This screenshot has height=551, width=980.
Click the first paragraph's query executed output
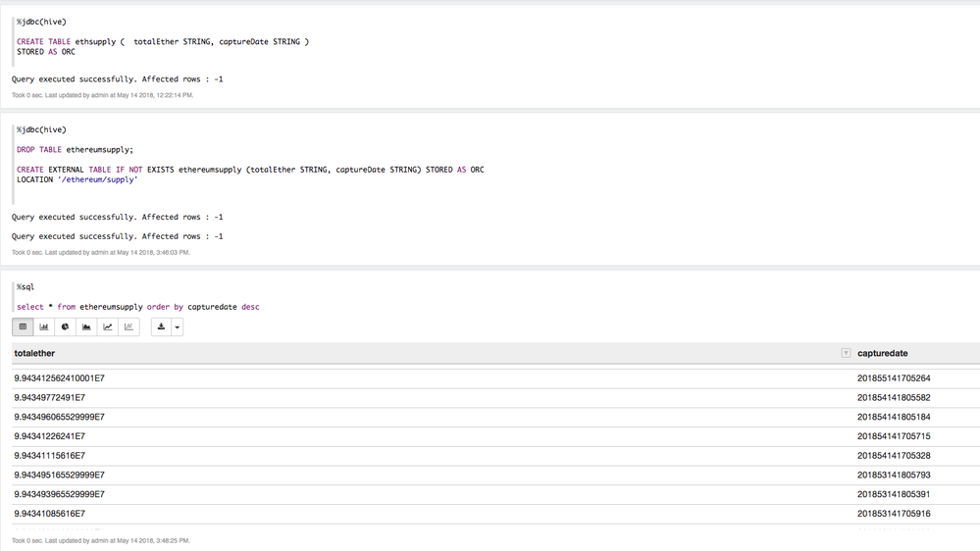(x=117, y=79)
